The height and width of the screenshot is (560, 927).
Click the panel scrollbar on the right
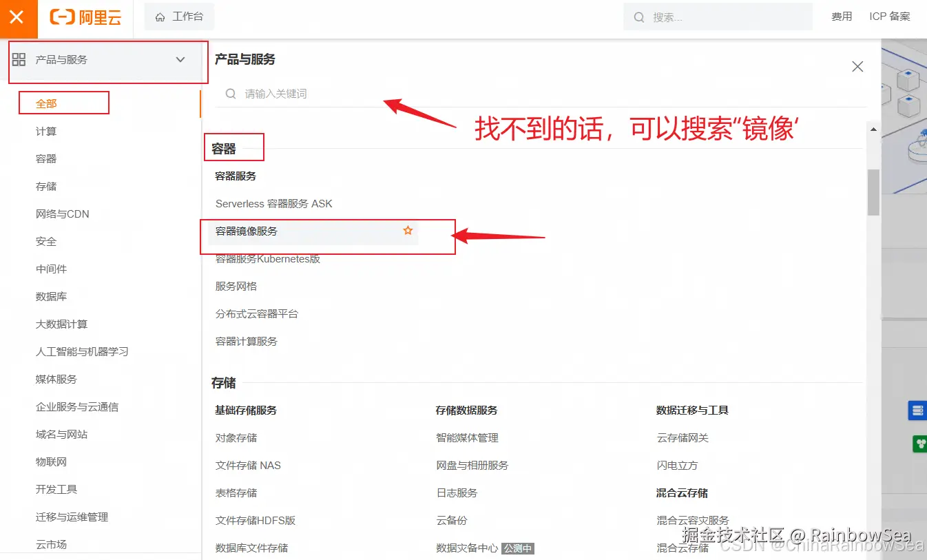(x=873, y=193)
